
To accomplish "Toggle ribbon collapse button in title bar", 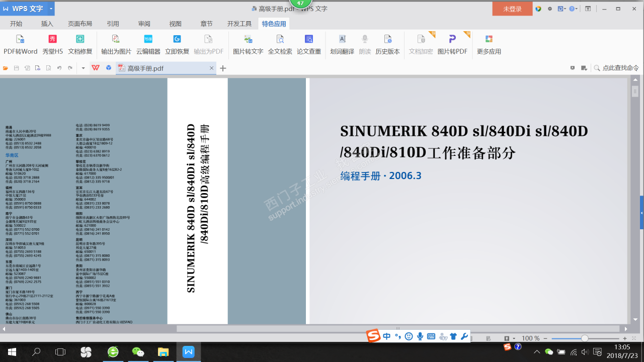I will 588,9.
